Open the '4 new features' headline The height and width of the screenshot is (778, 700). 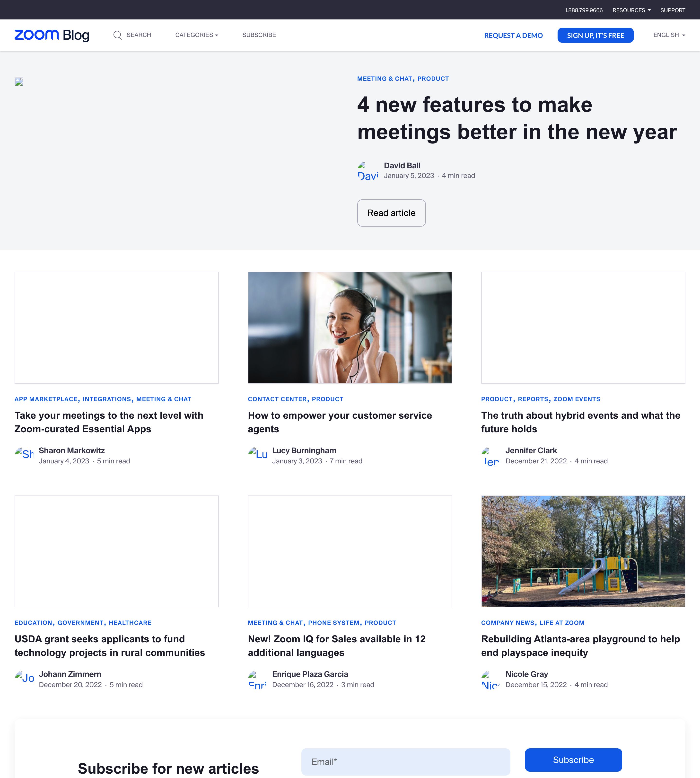(x=517, y=118)
